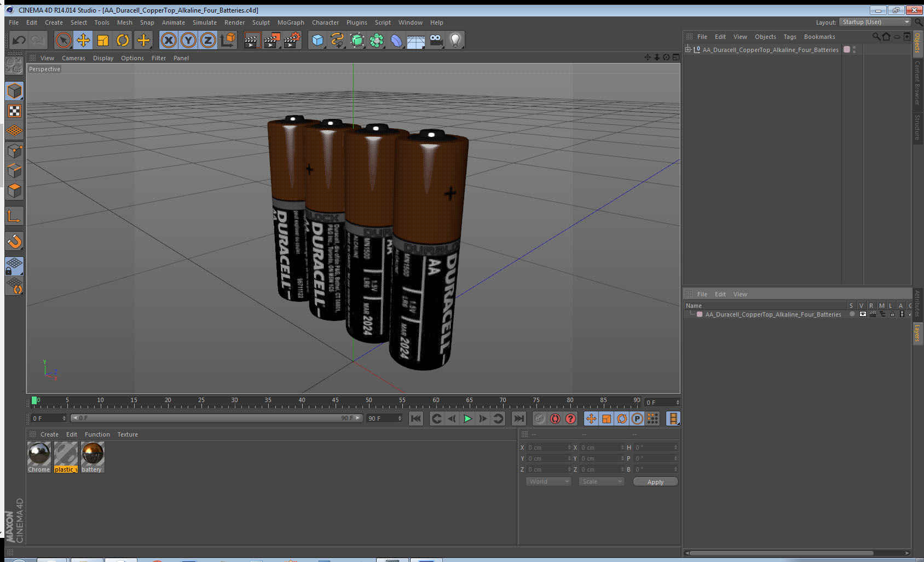Open the Mesh menu
The width and height of the screenshot is (924, 562).
click(x=125, y=22)
